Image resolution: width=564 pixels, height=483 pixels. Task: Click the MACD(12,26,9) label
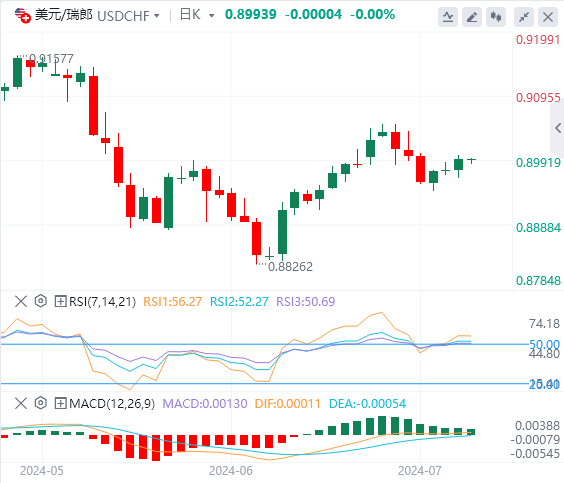tap(112, 404)
